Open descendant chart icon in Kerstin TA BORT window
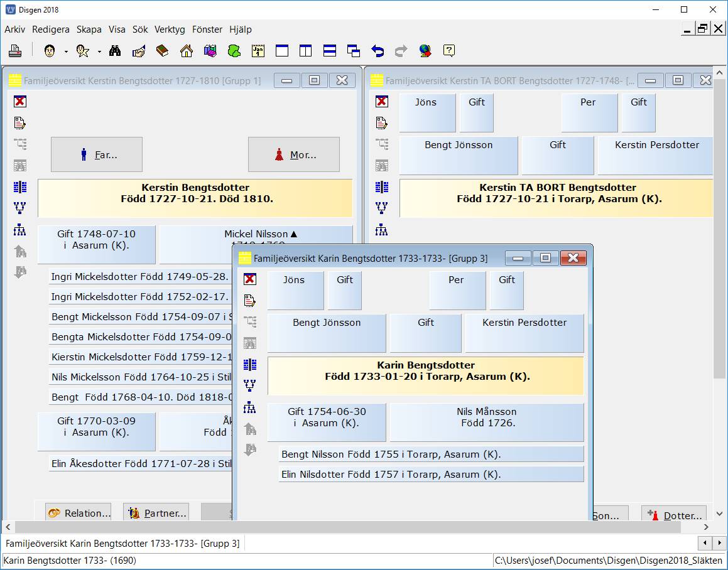This screenshot has height=570, width=728. [382, 230]
